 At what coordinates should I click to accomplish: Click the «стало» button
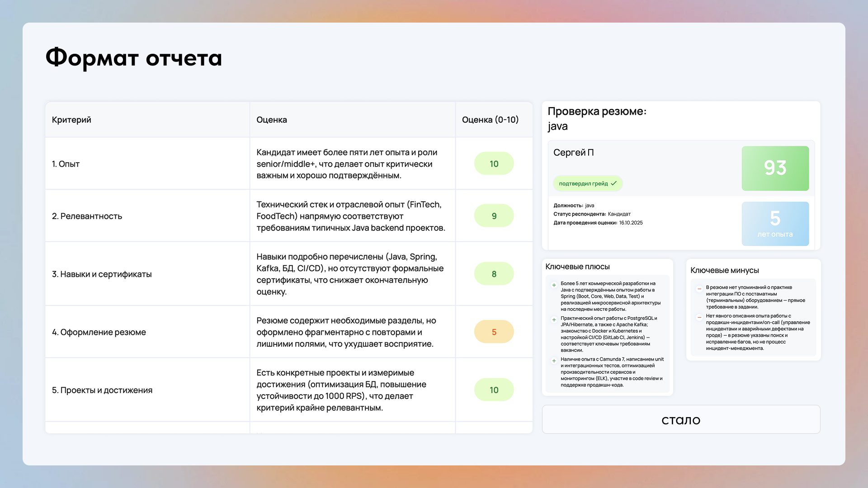[681, 419]
